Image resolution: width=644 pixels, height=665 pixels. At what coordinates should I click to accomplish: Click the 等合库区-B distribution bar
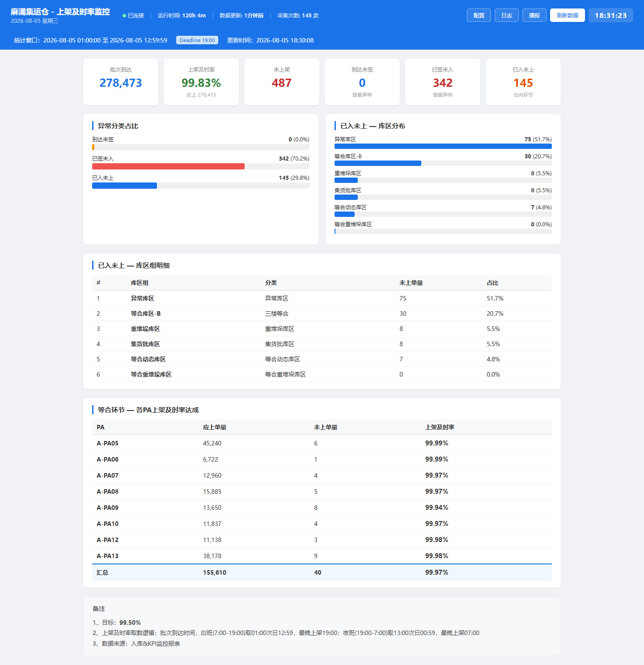click(378, 163)
